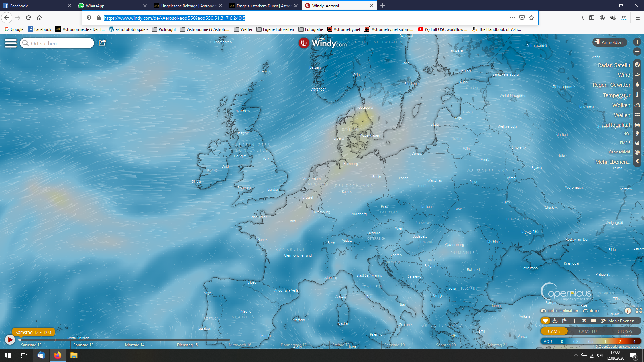Viewport: 644px width, 362px height.
Task: Open the airplane aviation layer preset
Action: pyautogui.click(x=584, y=321)
